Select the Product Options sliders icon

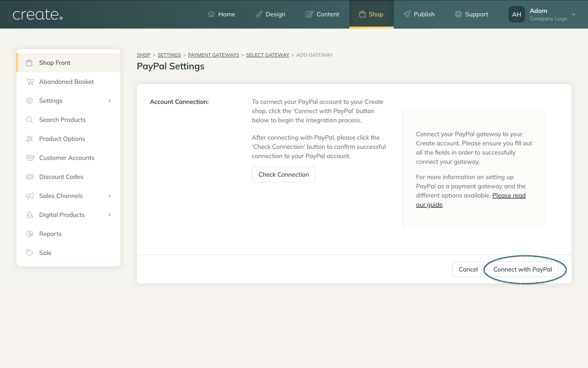30,138
